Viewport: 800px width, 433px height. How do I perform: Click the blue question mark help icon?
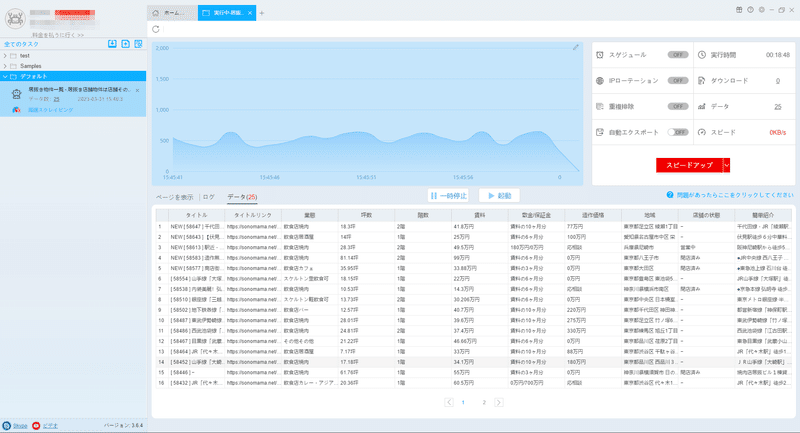pyautogui.click(x=670, y=195)
